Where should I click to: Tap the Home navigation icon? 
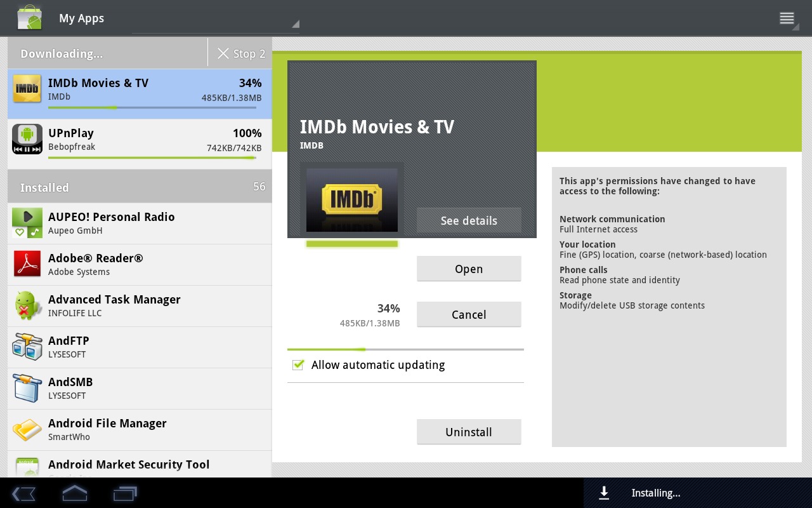(x=74, y=493)
